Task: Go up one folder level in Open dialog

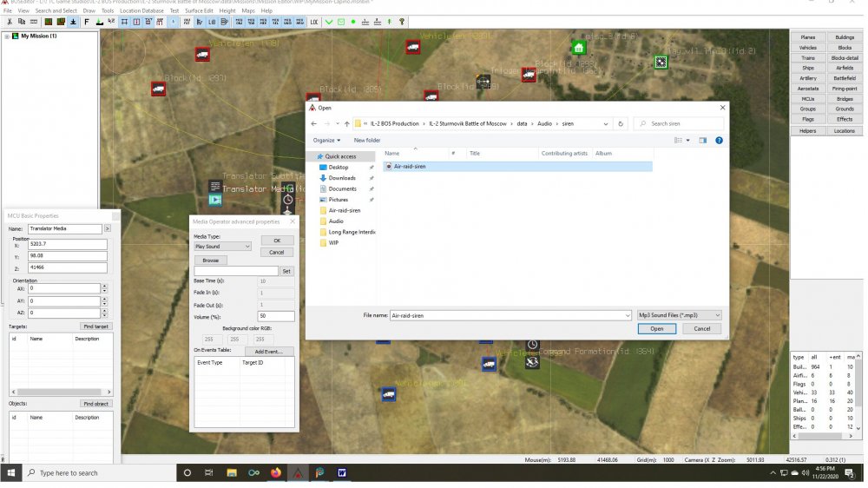Action: point(346,124)
